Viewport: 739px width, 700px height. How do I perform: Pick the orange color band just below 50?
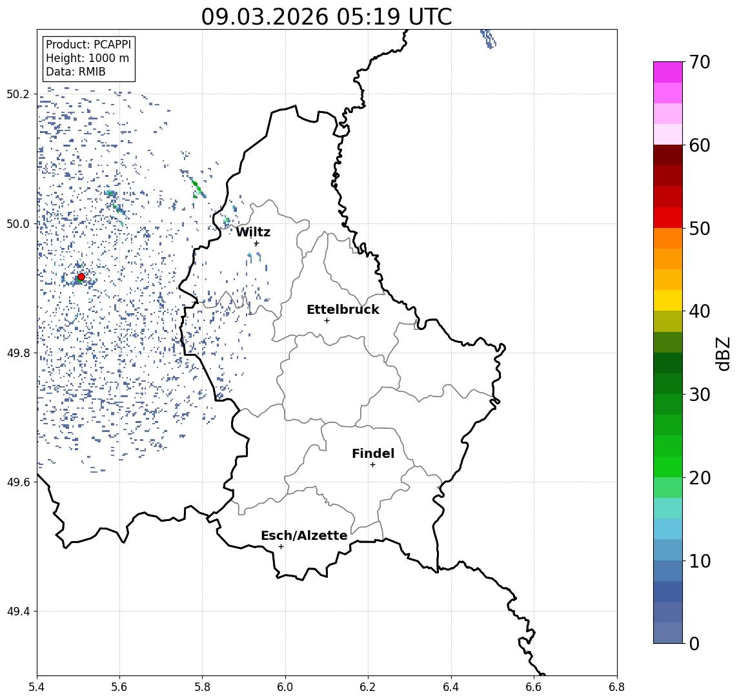point(668,238)
